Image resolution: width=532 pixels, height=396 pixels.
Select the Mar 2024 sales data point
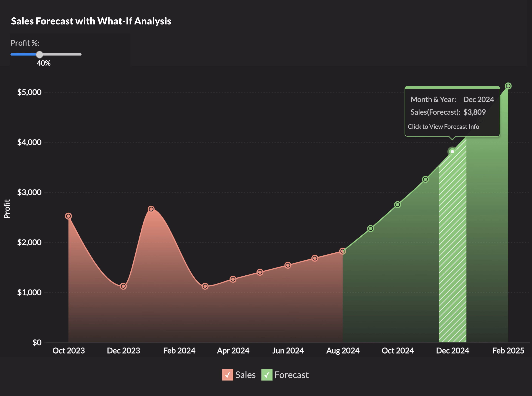[205, 286]
